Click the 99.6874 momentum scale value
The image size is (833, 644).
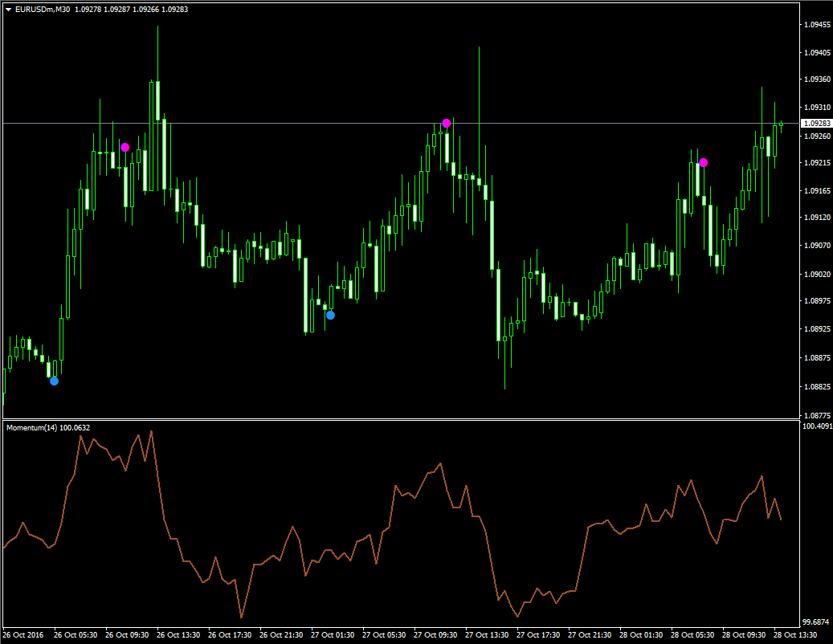pyautogui.click(x=816, y=622)
